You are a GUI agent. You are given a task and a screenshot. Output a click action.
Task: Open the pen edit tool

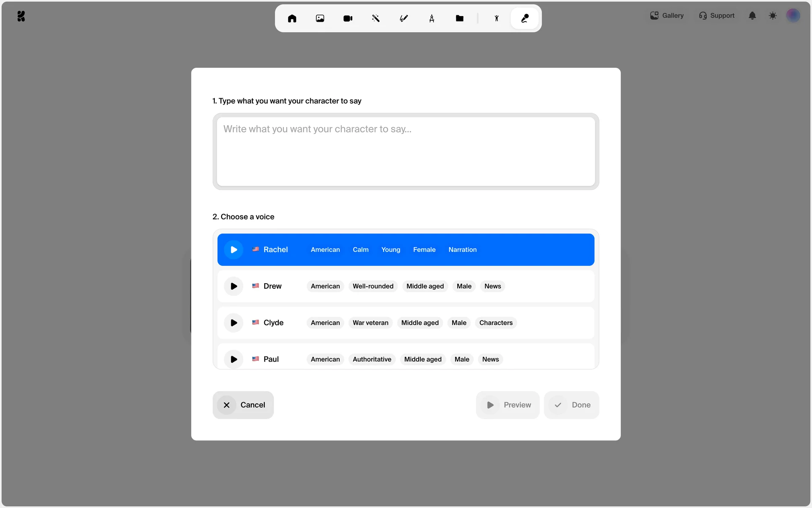click(x=403, y=18)
